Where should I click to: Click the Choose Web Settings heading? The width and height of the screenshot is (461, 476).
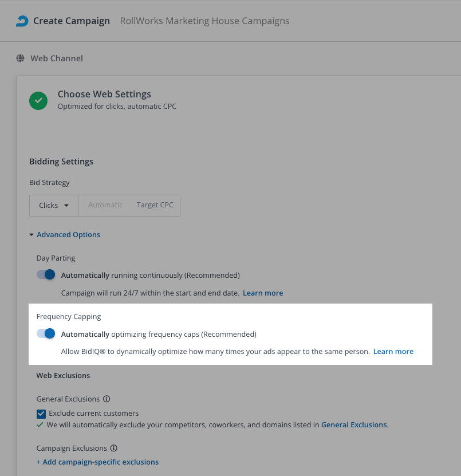pos(104,94)
